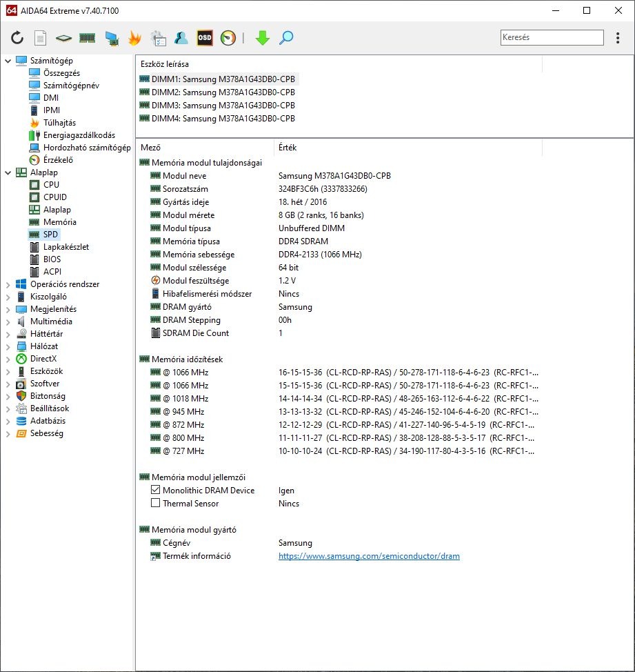The width and height of the screenshot is (635, 672).
Task: Select the Biztonság tree item
Action: tap(48, 396)
